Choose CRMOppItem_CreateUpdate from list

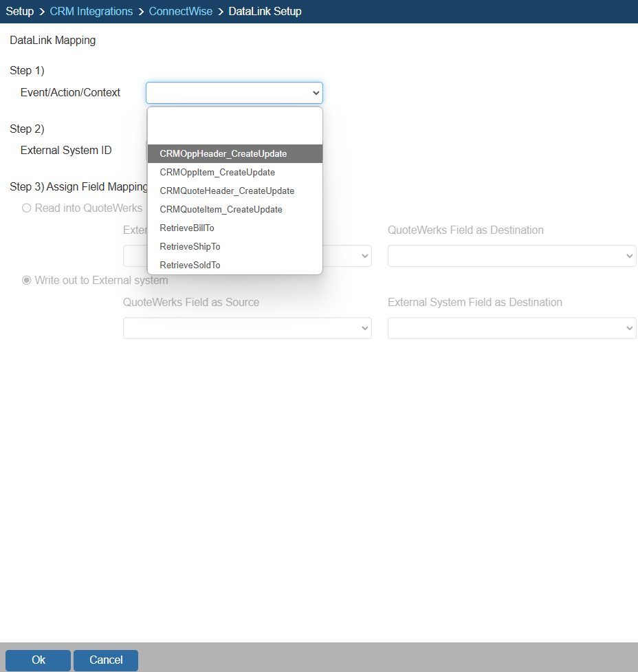coord(235,172)
